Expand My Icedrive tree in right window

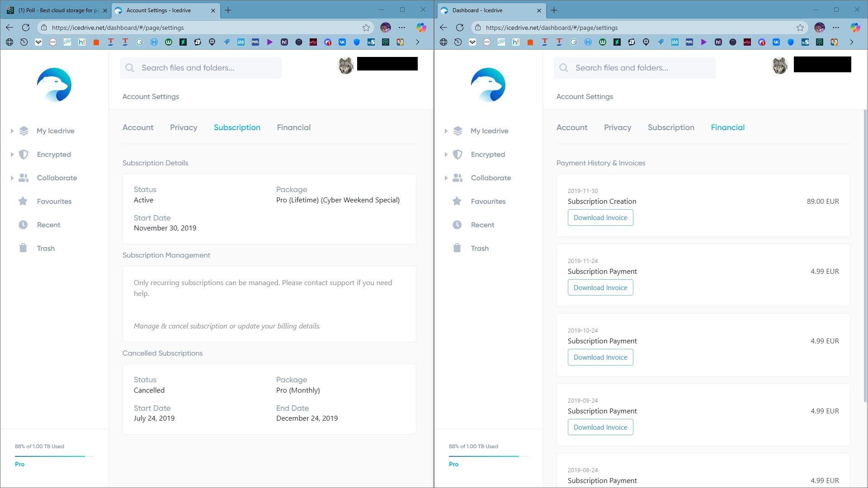click(446, 131)
